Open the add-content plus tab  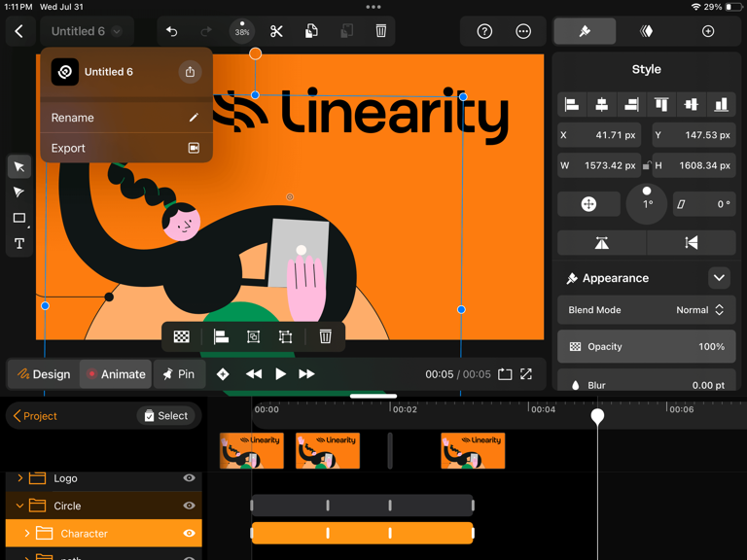(708, 31)
